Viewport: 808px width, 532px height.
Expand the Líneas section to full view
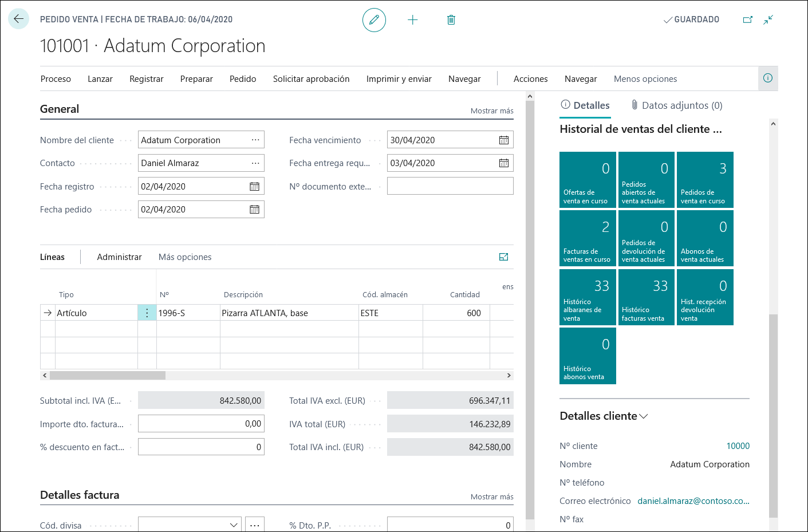click(x=504, y=257)
